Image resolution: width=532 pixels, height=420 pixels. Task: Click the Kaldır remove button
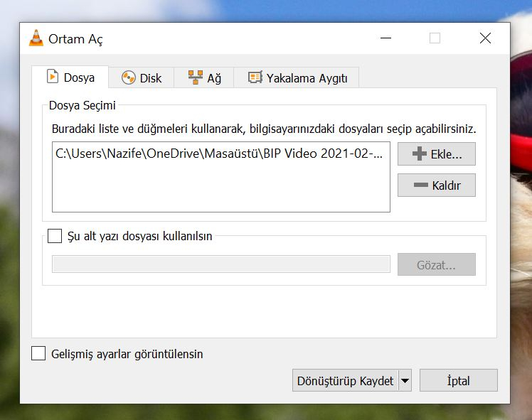tap(436, 185)
